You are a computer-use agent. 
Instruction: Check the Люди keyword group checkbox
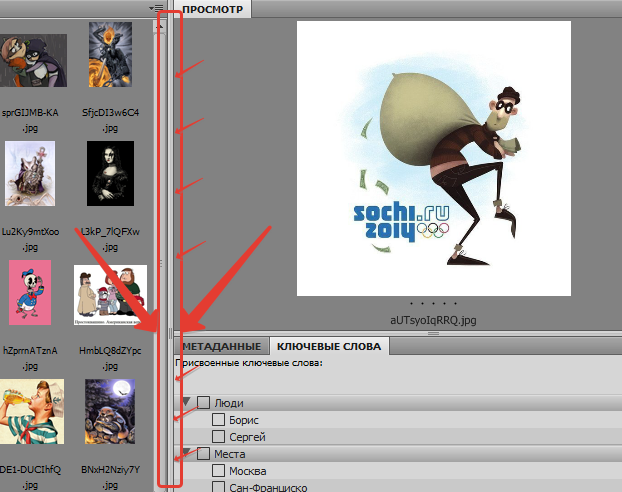[x=203, y=403]
